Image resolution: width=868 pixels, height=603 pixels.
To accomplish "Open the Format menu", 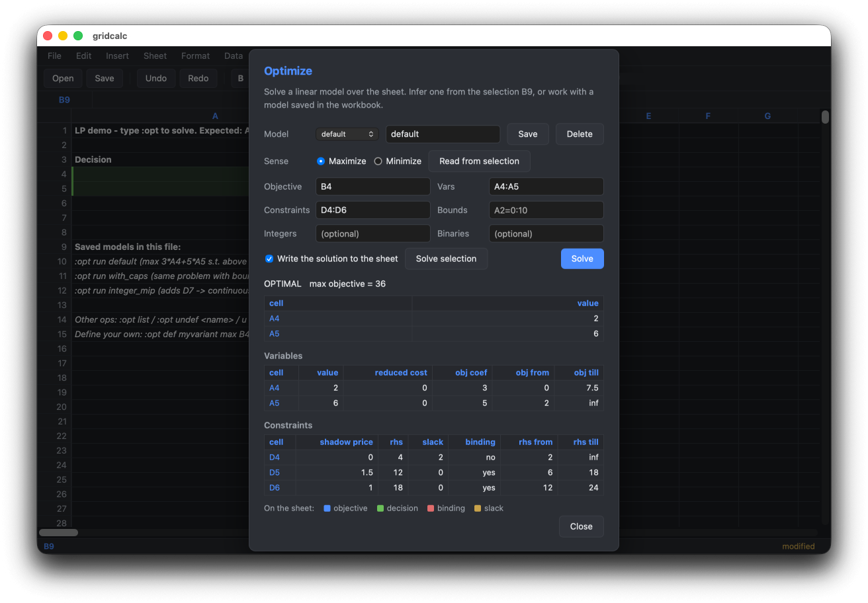I will click(196, 56).
